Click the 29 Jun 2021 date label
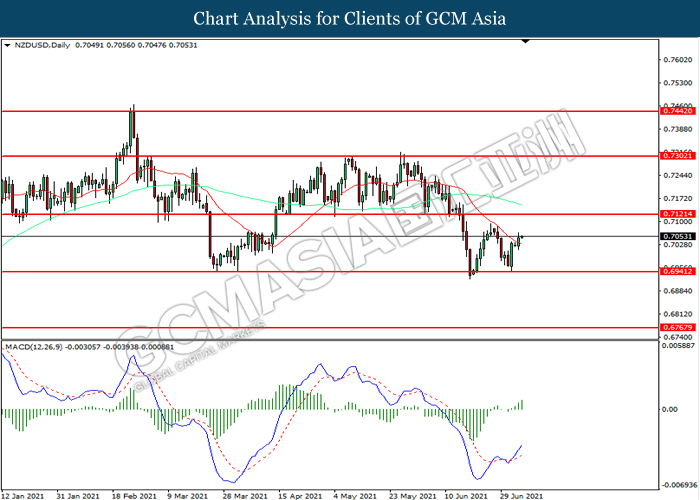The height and width of the screenshot is (500, 700). tap(521, 496)
